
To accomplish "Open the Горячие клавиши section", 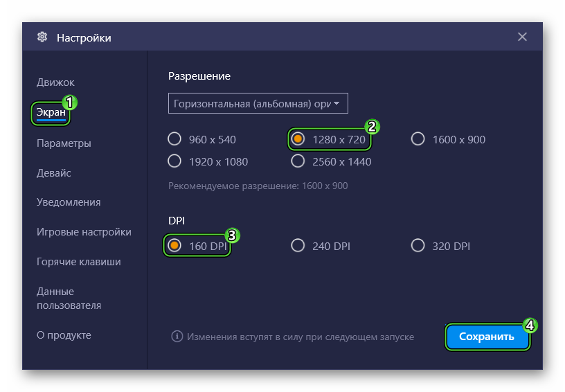I will click(x=79, y=262).
